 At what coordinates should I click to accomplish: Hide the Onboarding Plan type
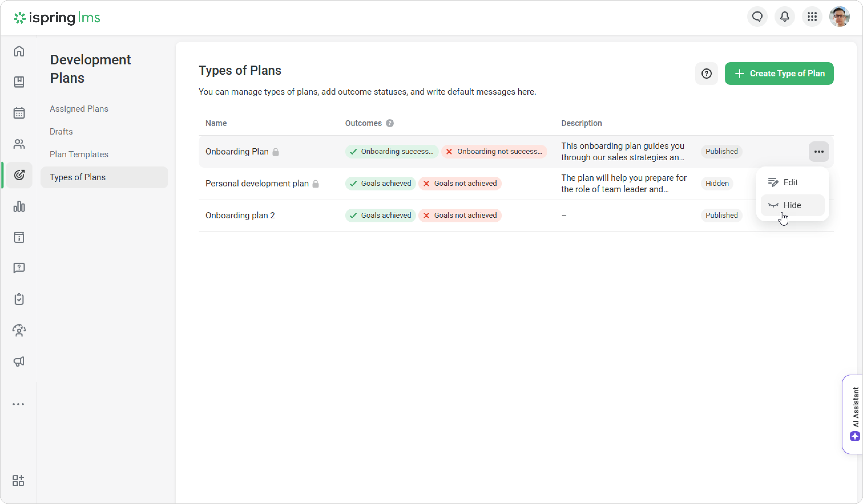click(792, 205)
